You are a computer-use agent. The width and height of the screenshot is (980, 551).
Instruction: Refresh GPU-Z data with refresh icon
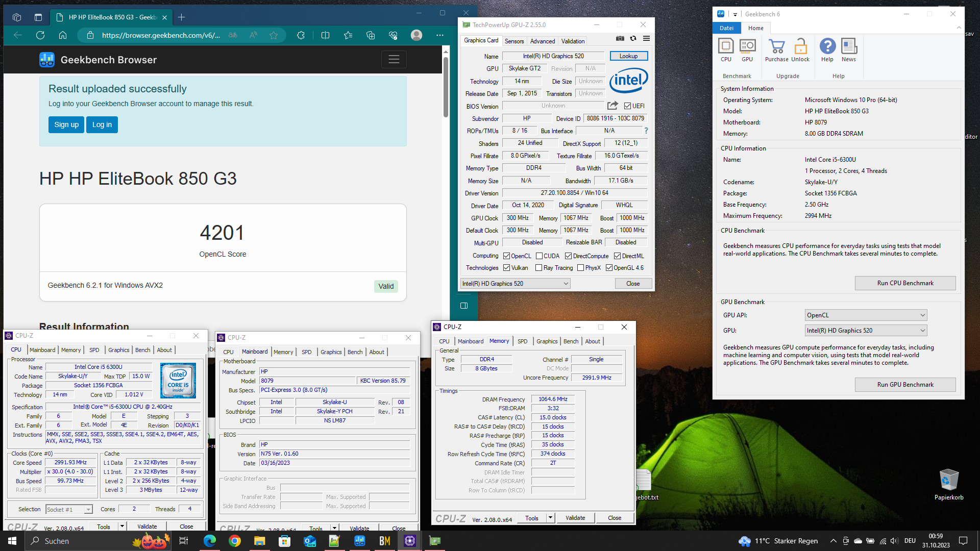click(x=633, y=38)
